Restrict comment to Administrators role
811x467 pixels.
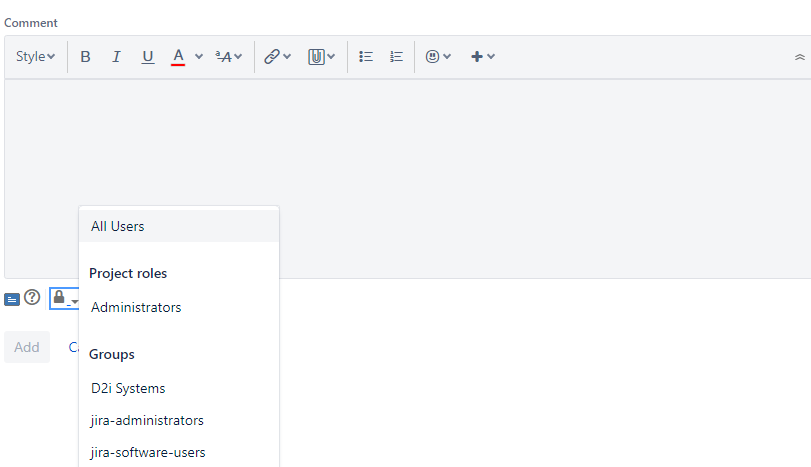click(x=179, y=307)
